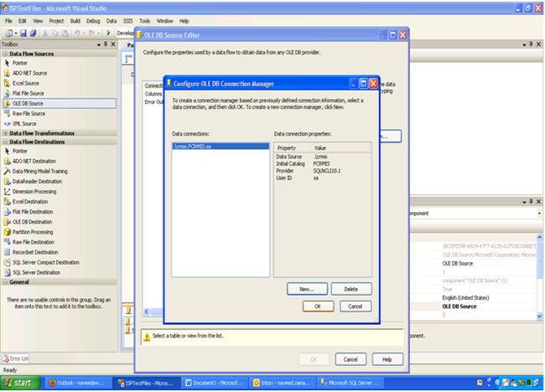Pin the Toolbox panel
545x392 pixels.
pyautogui.click(x=106, y=44)
